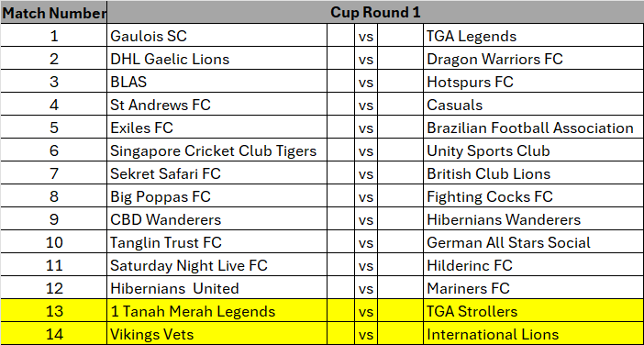Select the Big Poppas FC cell
644x345 pixels.
[x=217, y=196]
